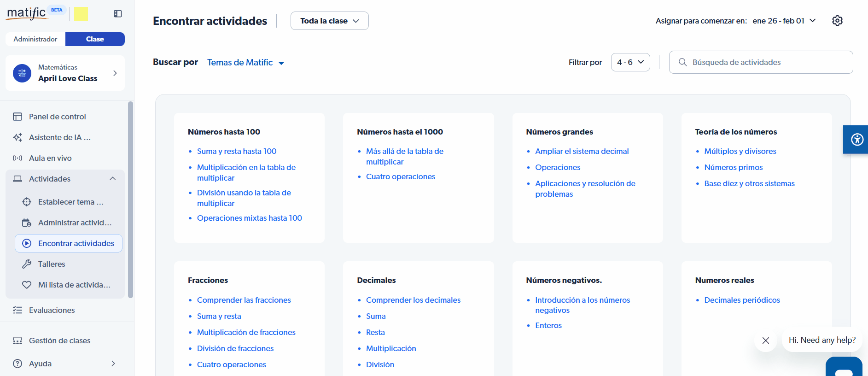Click the Búsqueda de actividades search field

point(761,62)
